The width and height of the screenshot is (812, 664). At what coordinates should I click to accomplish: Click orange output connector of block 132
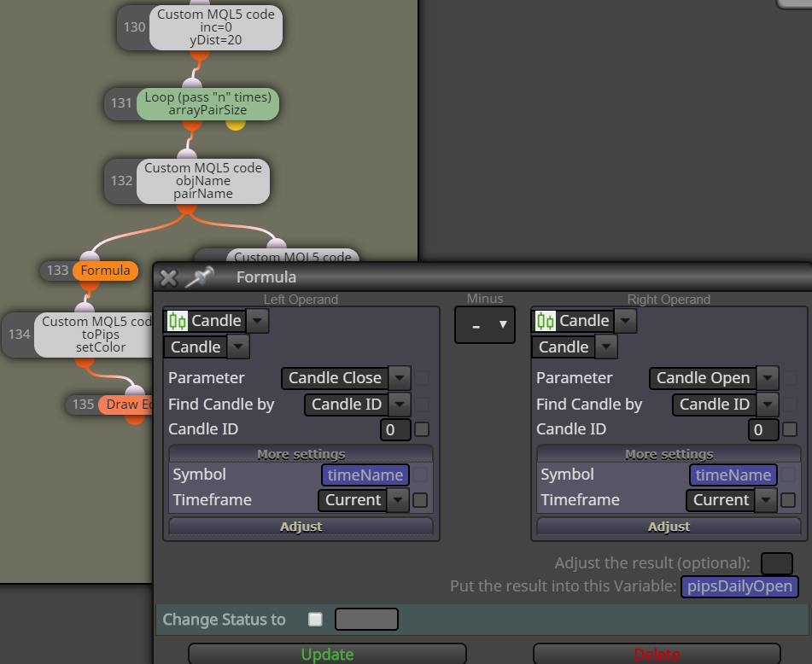pos(186,208)
